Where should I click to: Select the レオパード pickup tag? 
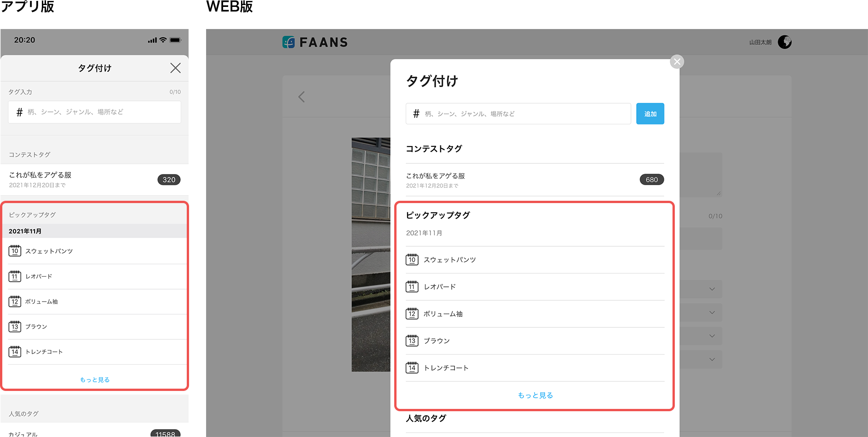pyautogui.click(x=439, y=286)
